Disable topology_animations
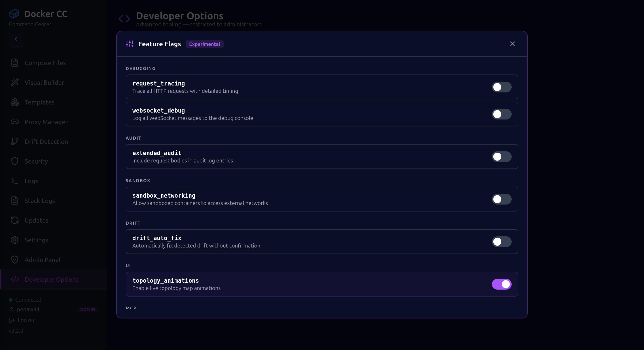 click(502, 284)
